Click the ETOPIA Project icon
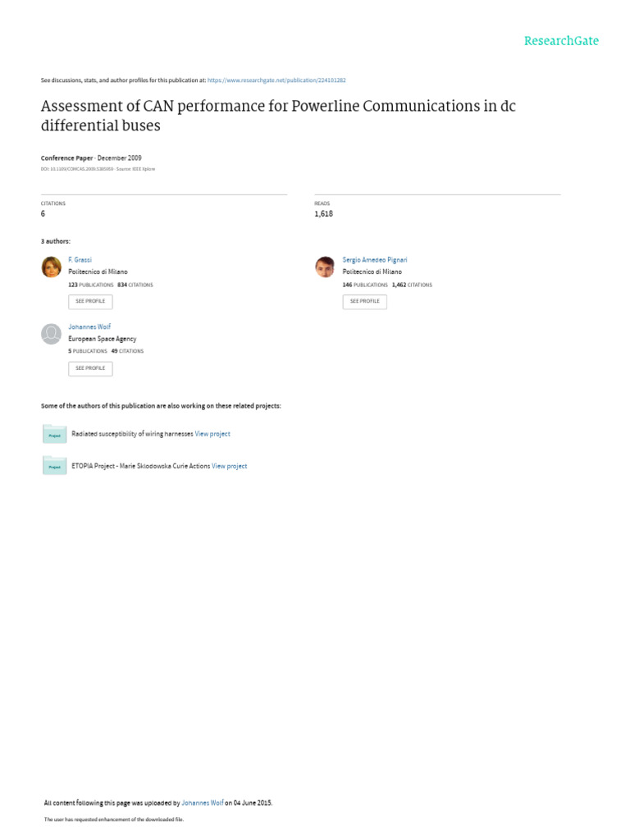630x840 pixels. pyautogui.click(x=54, y=466)
